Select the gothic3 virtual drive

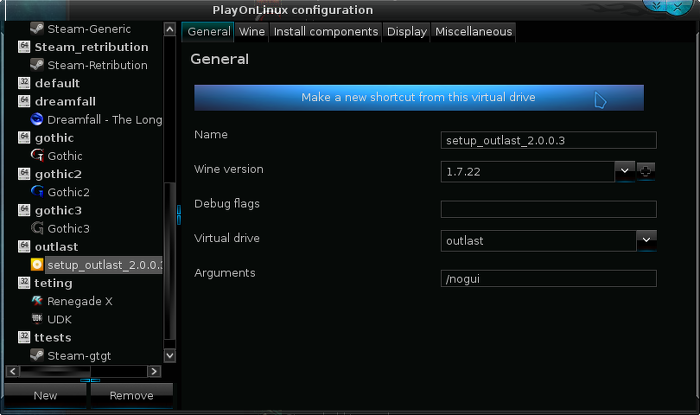click(58, 210)
